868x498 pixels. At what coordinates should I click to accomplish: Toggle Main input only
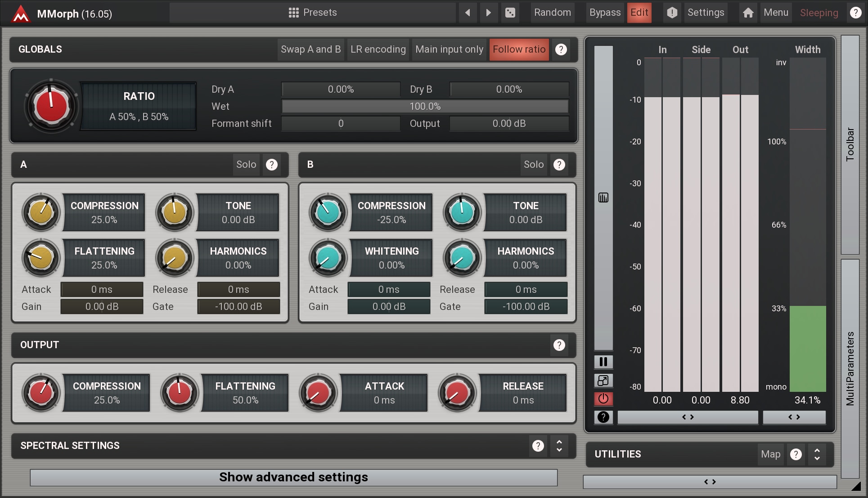click(x=449, y=49)
